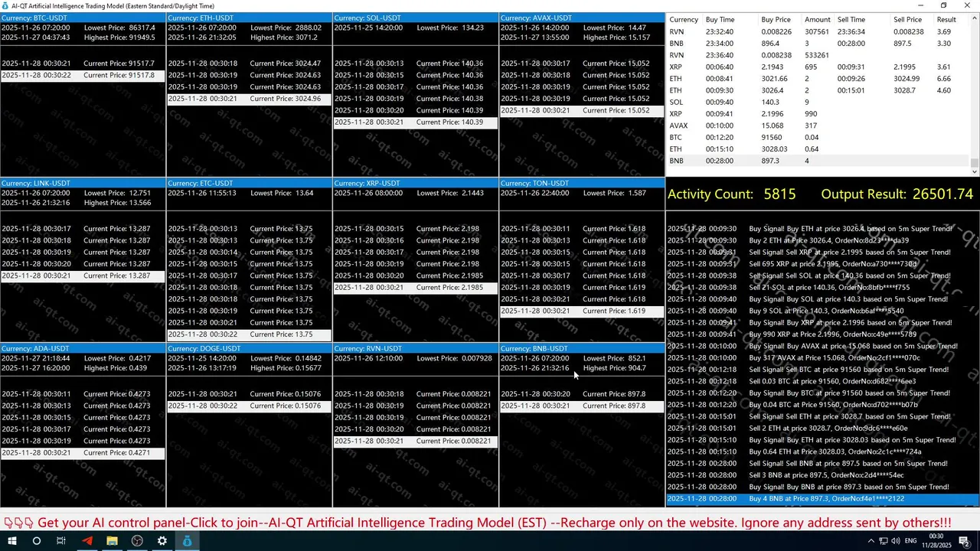Open File Explorer from the taskbar
Screen dimensions: 980x551
coord(112,541)
